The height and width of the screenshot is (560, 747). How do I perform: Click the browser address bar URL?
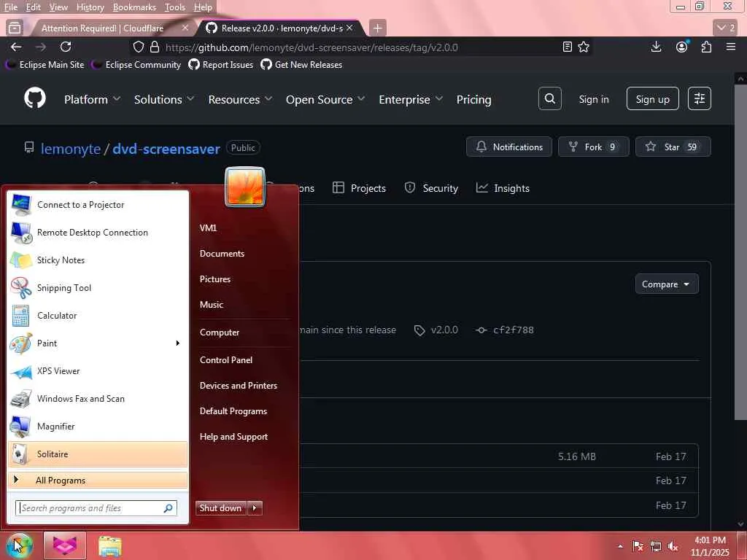(311, 47)
